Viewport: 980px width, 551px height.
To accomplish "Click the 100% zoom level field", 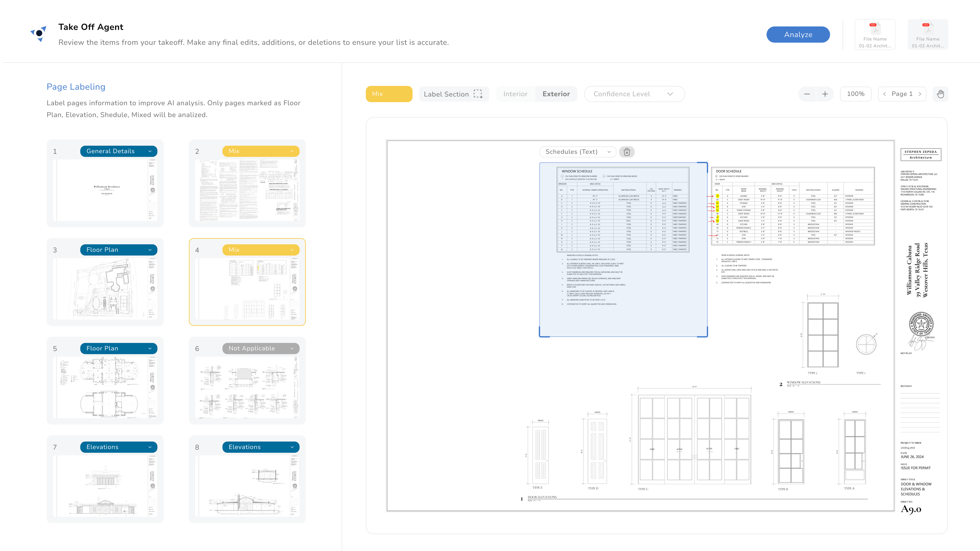I will coord(856,94).
